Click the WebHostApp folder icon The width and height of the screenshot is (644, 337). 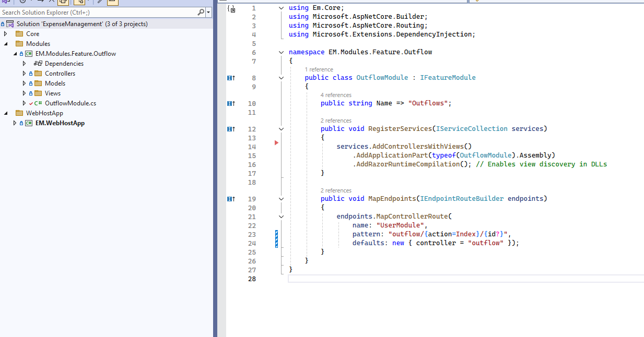[19, 113]
